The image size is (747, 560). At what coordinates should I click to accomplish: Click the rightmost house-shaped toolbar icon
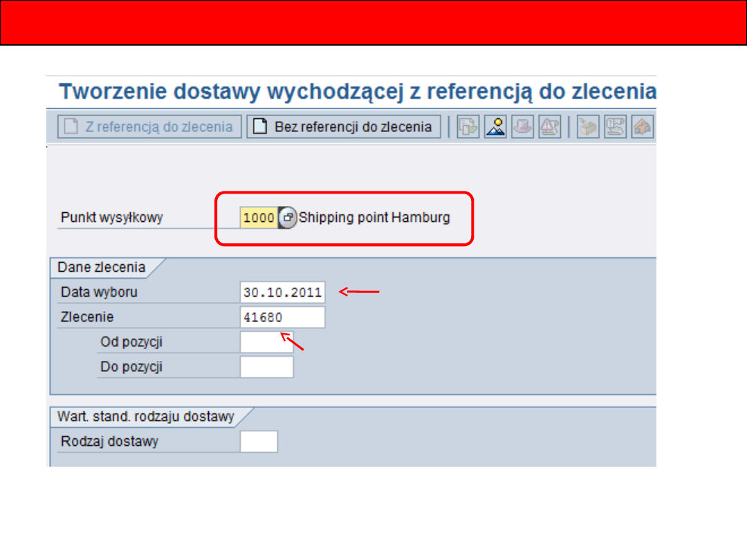pyautogui.click(x=643, y=127)
